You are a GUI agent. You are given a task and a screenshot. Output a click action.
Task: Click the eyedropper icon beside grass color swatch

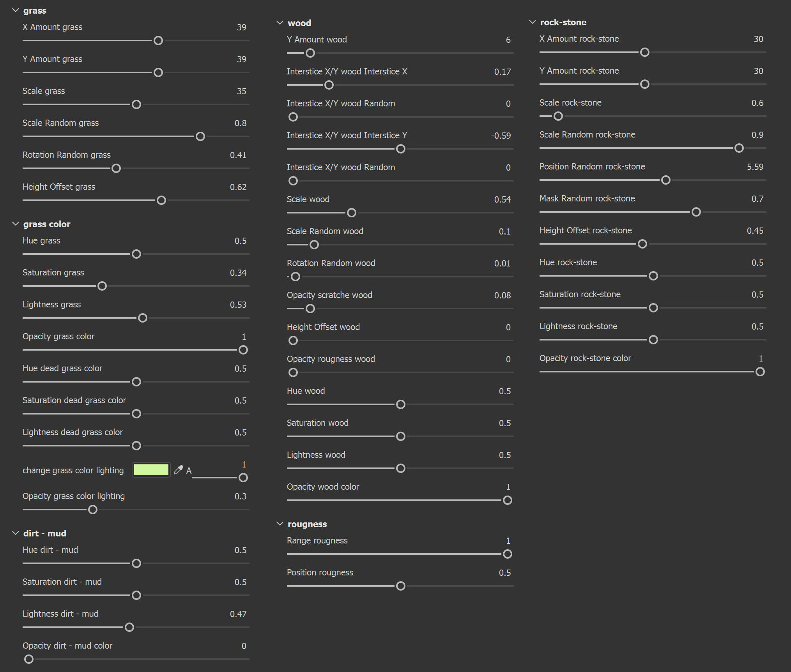point(178,470)
